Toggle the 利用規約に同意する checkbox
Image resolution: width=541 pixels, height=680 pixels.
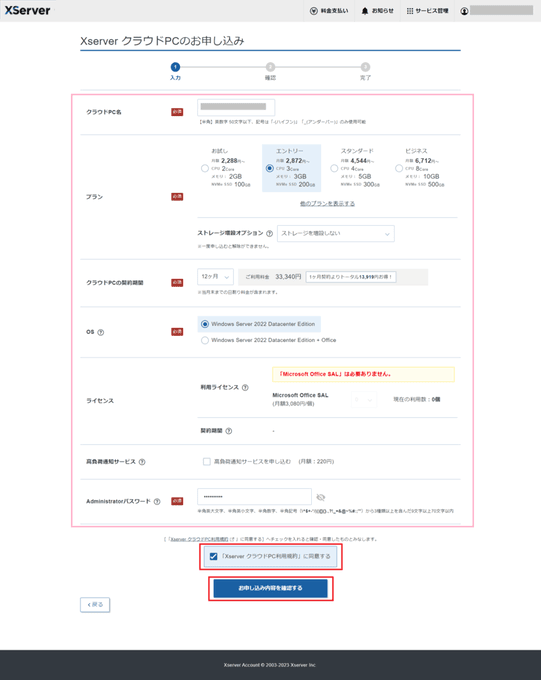point(213,556)
